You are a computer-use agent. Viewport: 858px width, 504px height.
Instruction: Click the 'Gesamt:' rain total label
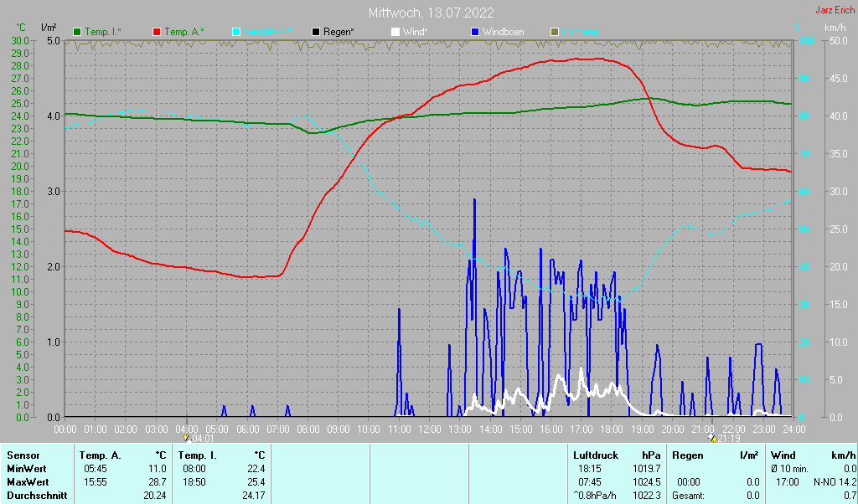pyautogui.click(x=689, y=496)
